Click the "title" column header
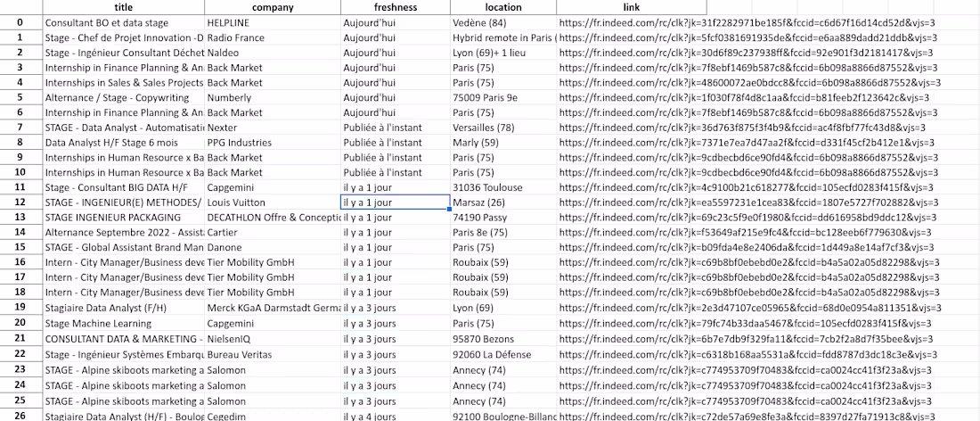The image size is (980, 421). pyautogui.click(x=123, y=7)
